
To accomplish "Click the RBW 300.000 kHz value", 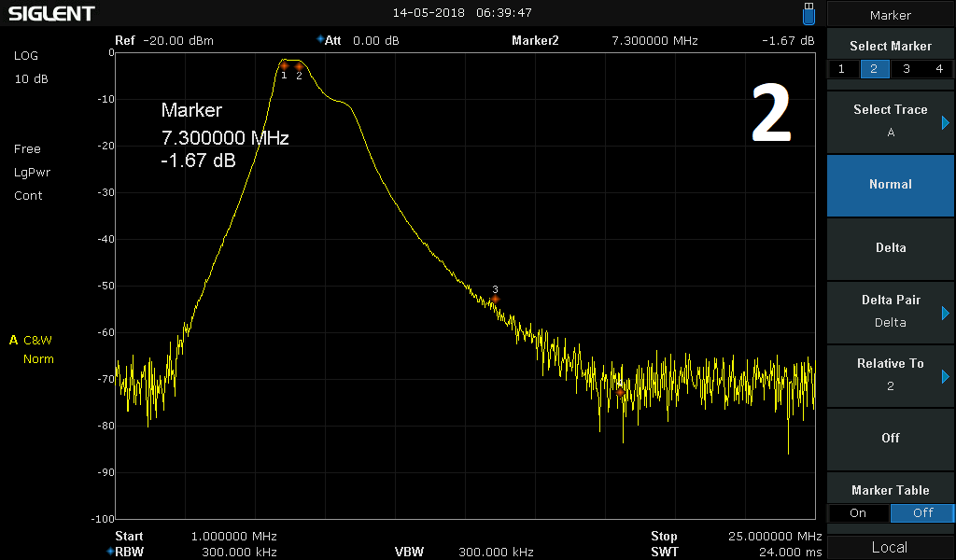I will click(240, 553).
